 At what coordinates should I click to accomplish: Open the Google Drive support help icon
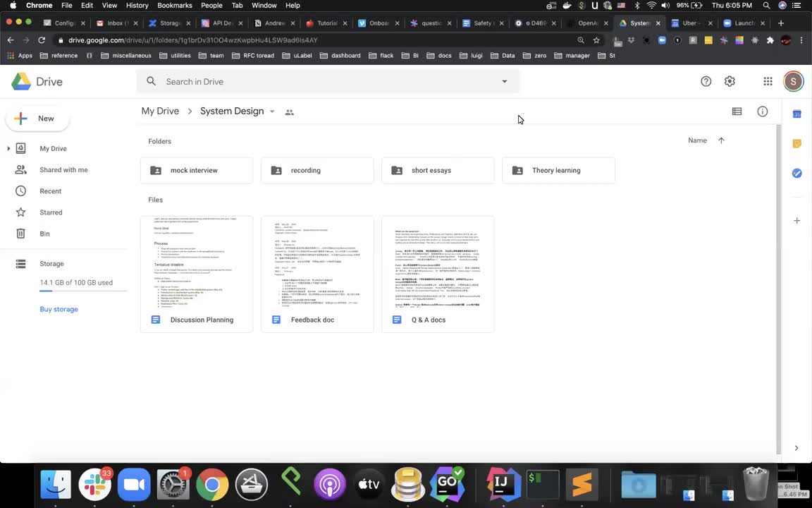click(x=706, y=81)
